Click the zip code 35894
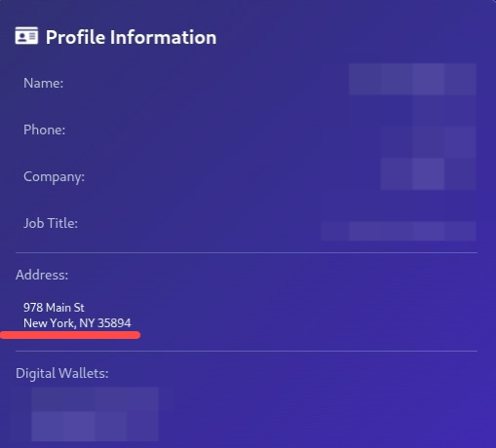 pyautogui.click(x=114, y=323)
